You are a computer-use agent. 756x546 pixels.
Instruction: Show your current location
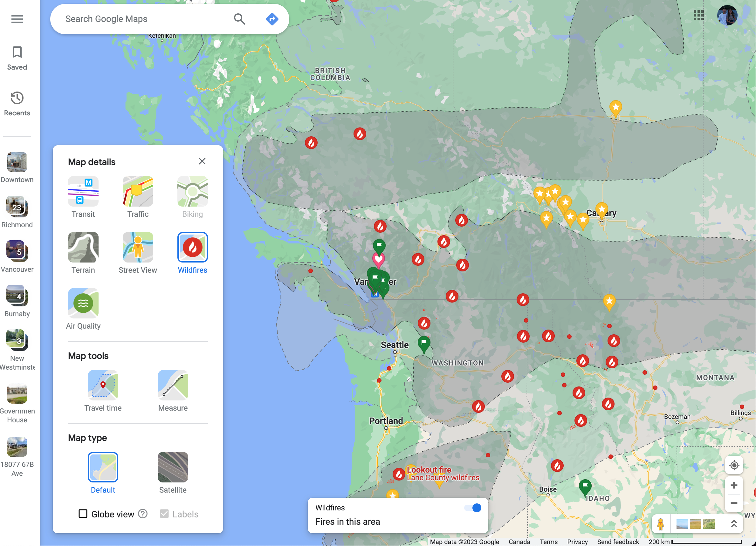point(734,465)
